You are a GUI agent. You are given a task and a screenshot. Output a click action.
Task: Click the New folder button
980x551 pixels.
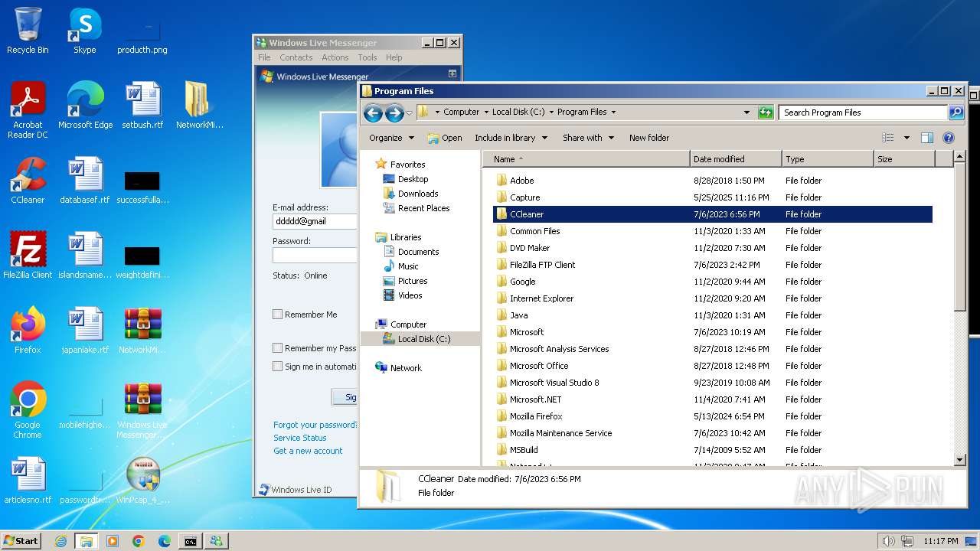pos(649,138)
